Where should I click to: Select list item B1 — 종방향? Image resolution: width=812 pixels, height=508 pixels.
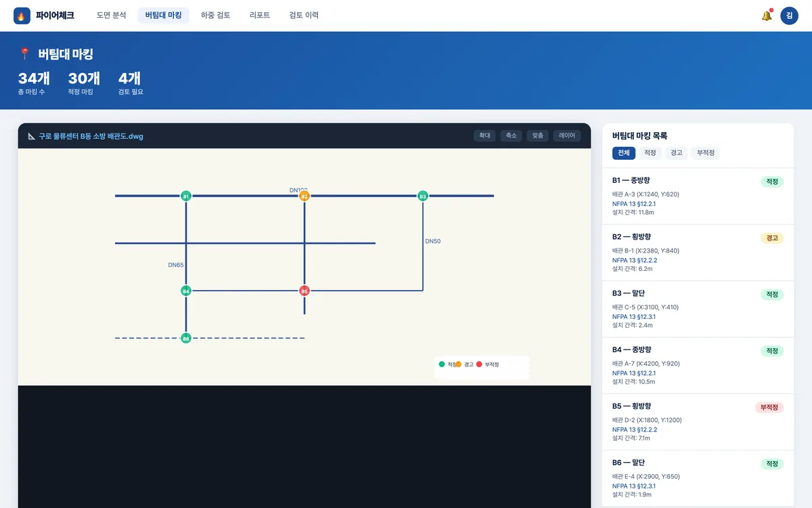[x=698, y=196]
